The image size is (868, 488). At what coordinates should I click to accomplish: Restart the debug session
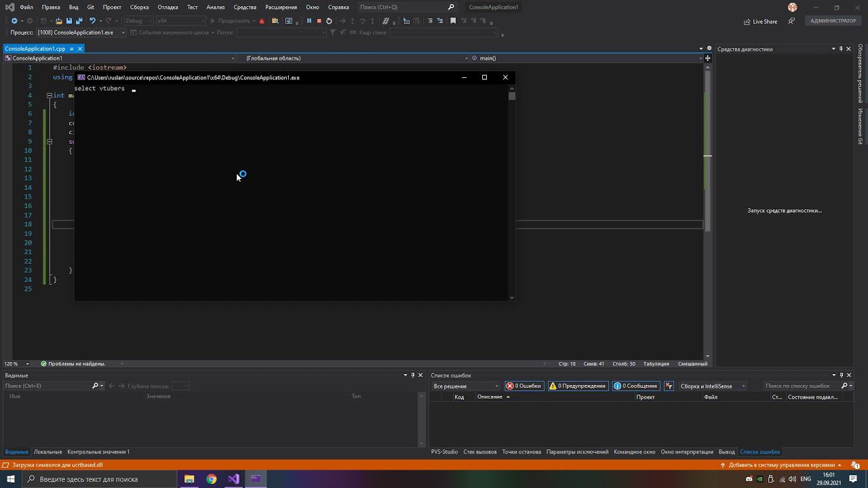(329, 21)
